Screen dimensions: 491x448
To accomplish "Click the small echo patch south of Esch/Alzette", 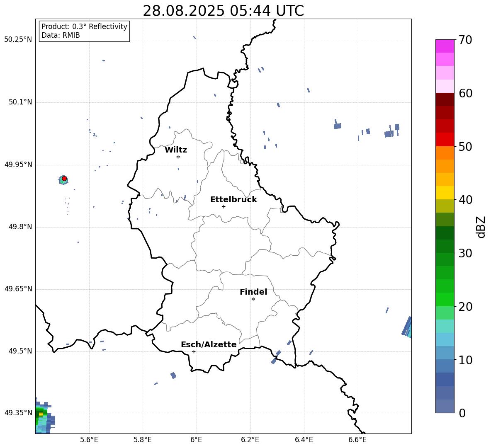I will tap(173, 375).
